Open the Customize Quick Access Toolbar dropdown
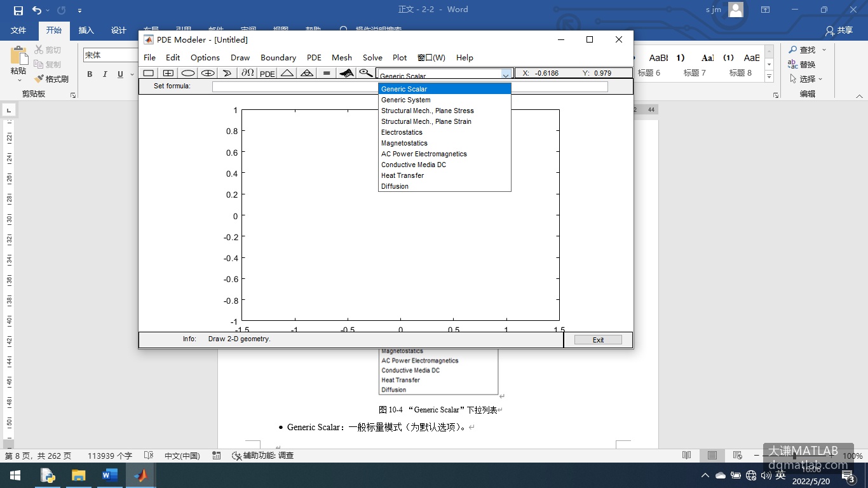Screen dimensions: 868x488 point(79,11)
